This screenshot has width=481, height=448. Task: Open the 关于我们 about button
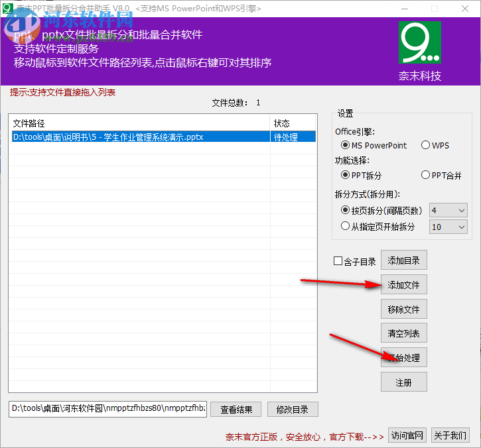click(450, 435)
